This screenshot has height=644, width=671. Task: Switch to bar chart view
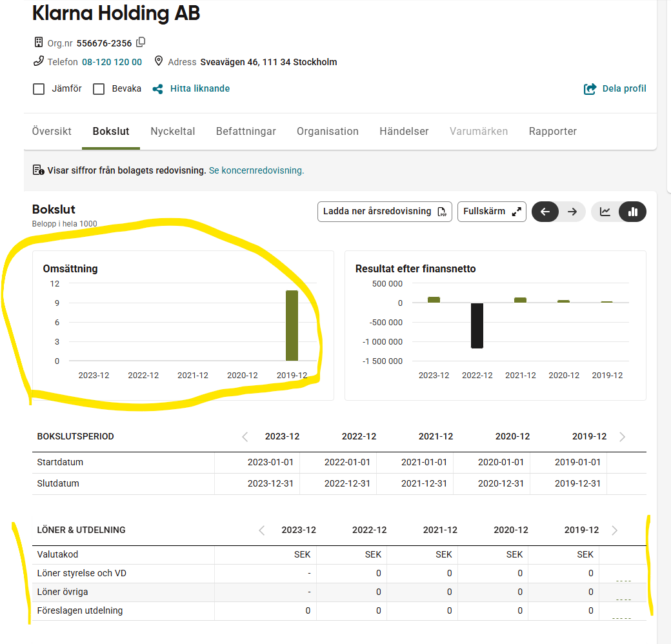click(x=632, y=212)
